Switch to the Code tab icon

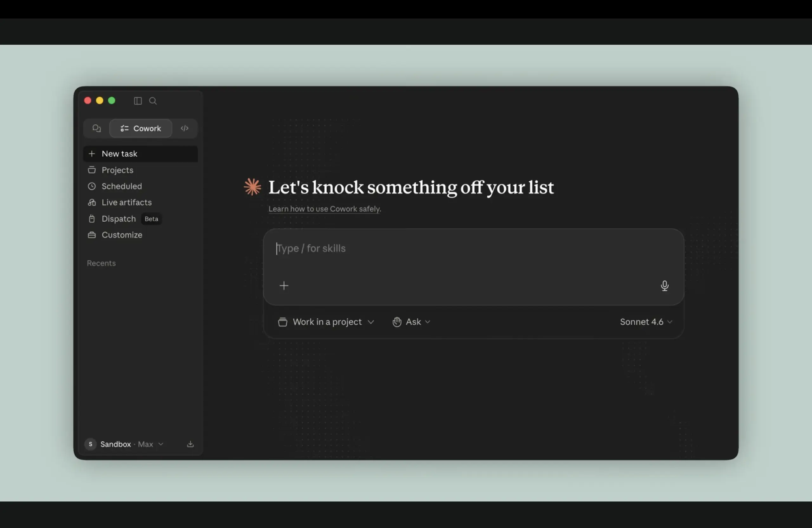(185, 128)
